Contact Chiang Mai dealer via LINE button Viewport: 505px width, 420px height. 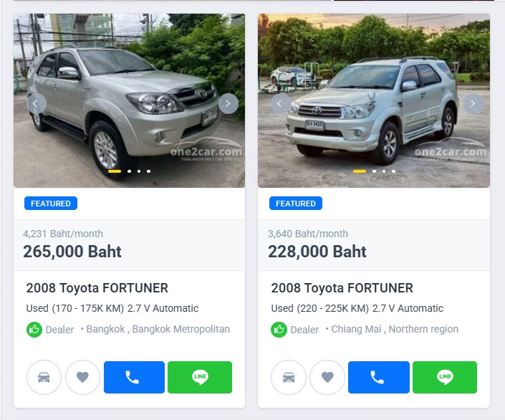[445, 377]
